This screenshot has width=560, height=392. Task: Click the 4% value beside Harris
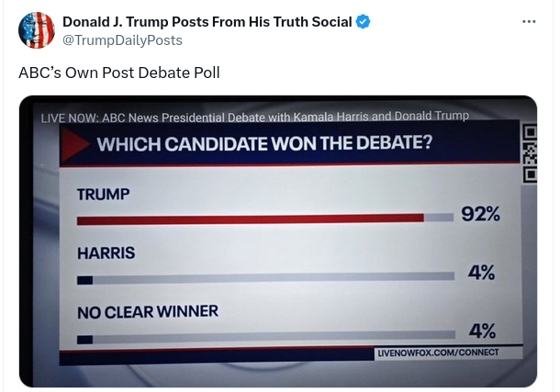tap(482, 273)
